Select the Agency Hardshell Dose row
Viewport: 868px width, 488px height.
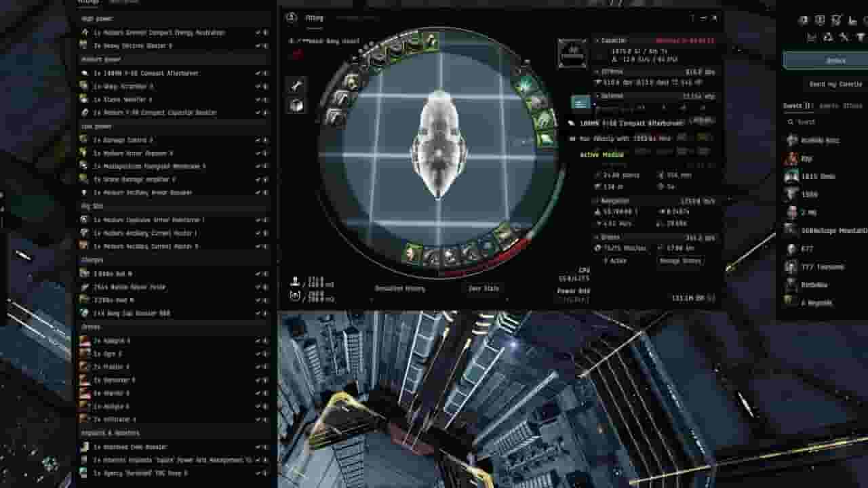tap(174, 473)
